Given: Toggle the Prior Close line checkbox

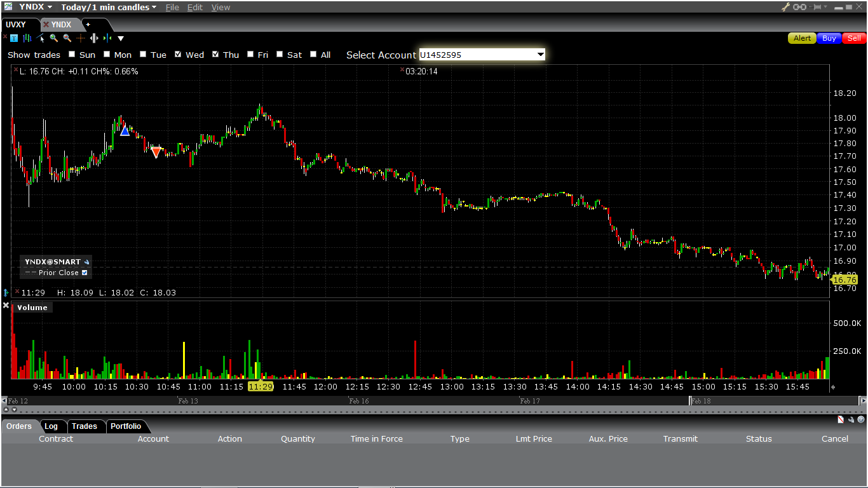Looking at the screenshot, I should 85,273.
